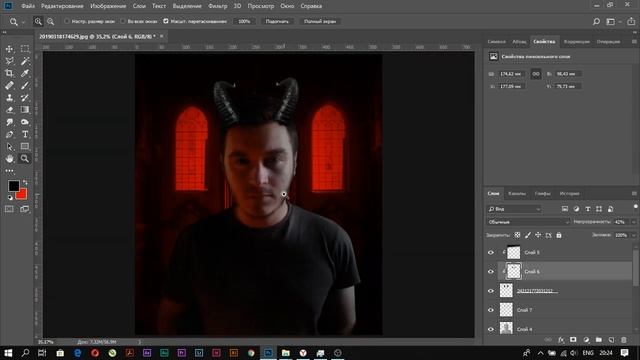The image size is (640, 360).
Task: Switch to the Коррекция tab
Action: coord(576,42)
